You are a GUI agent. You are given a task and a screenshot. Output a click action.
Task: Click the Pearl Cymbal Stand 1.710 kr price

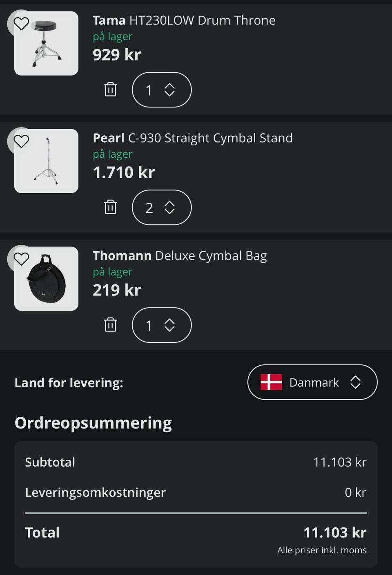pyautogui.click(x=124, y=172)
